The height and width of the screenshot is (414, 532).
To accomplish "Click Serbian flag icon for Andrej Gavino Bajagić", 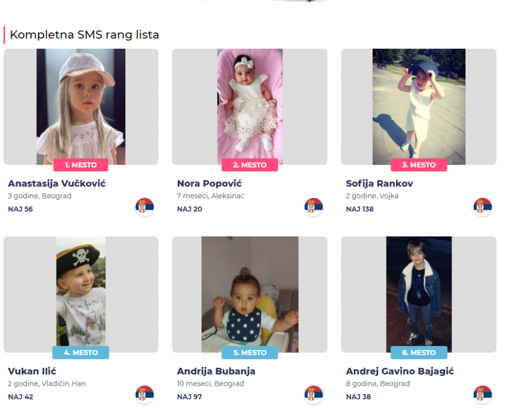I will [x=483, y=394].
